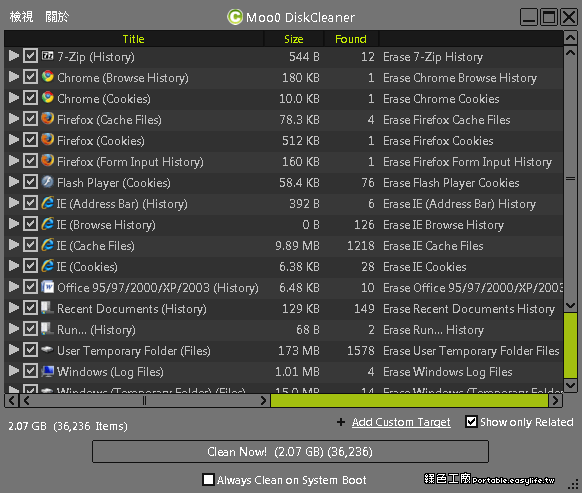
Task: Click the monitor icon beside Windows (Log Files)
Action: [47, 371]
